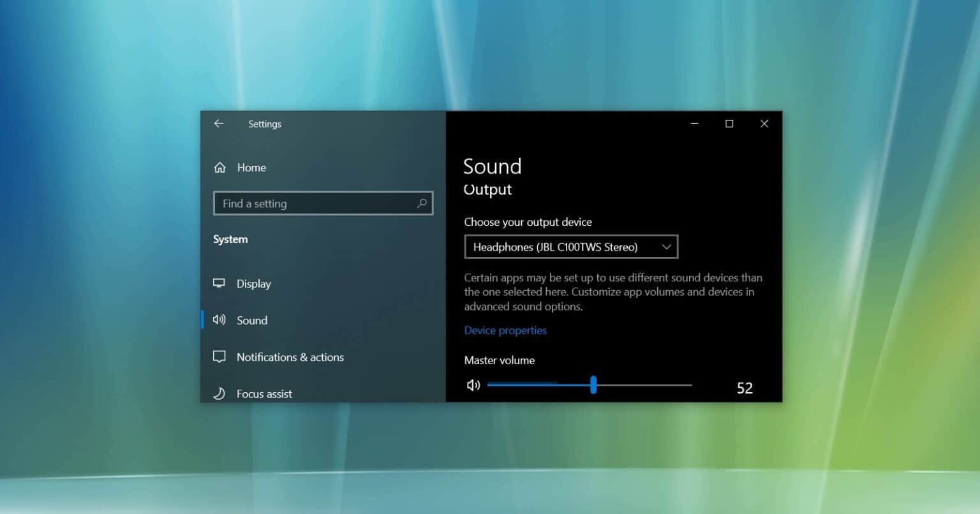Click the Home label in sidebar
The image size is (980, 514).
pyautogui.click(x=251, y=168)
